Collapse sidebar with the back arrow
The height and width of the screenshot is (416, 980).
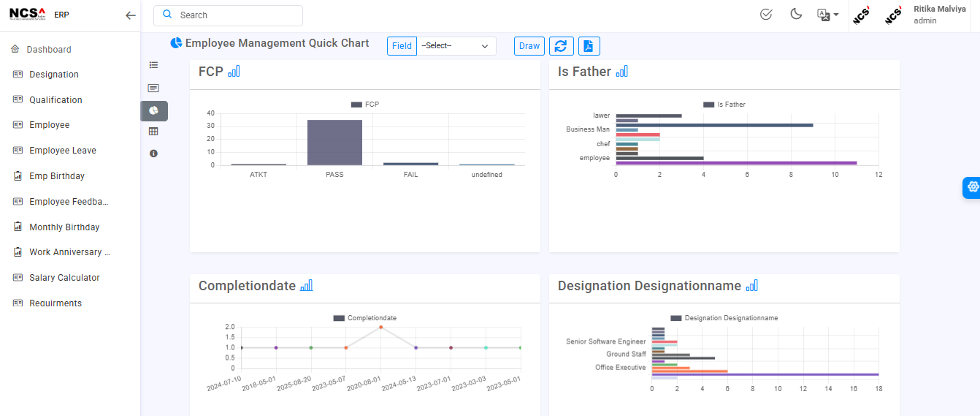pos(131,15)
